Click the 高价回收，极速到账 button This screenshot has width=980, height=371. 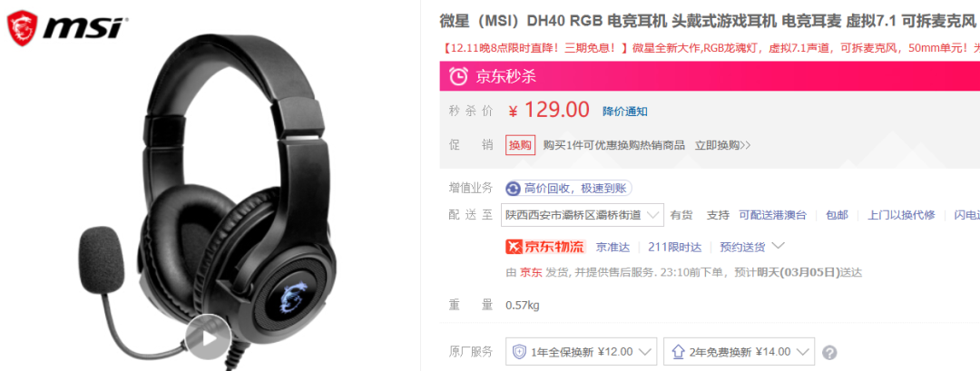(569, 188)
